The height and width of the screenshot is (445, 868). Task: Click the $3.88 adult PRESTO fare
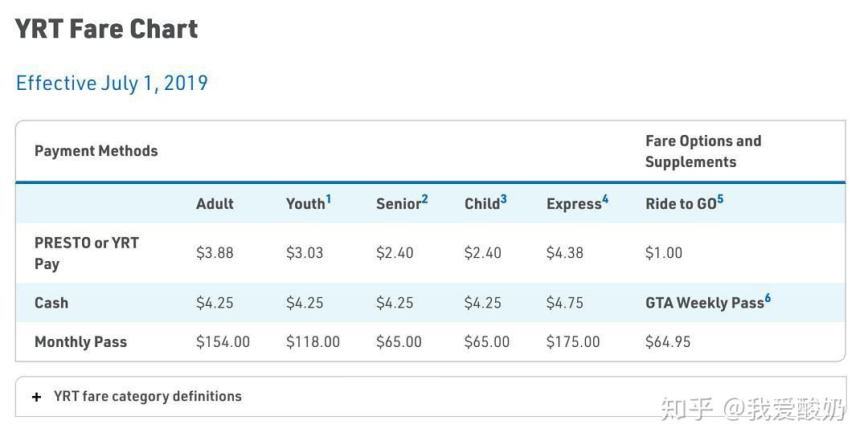tap(215, 253)
